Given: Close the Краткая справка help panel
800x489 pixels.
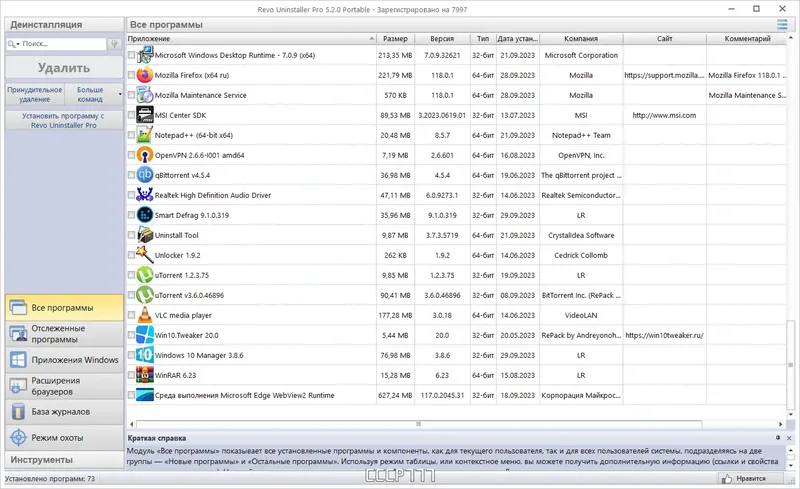Looking at the screenshot, I should [789, 438].
